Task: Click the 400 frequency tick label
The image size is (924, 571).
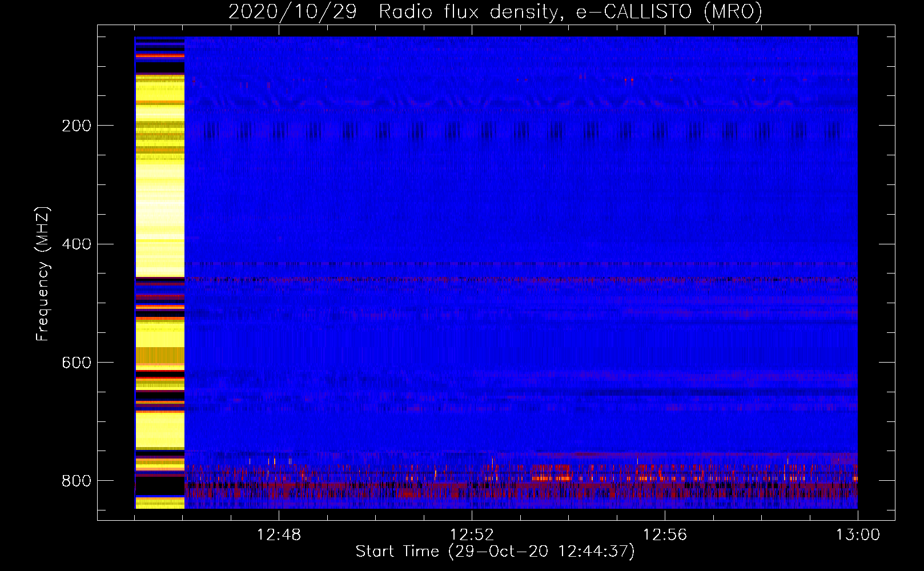Action: click(x=77, y=244)
